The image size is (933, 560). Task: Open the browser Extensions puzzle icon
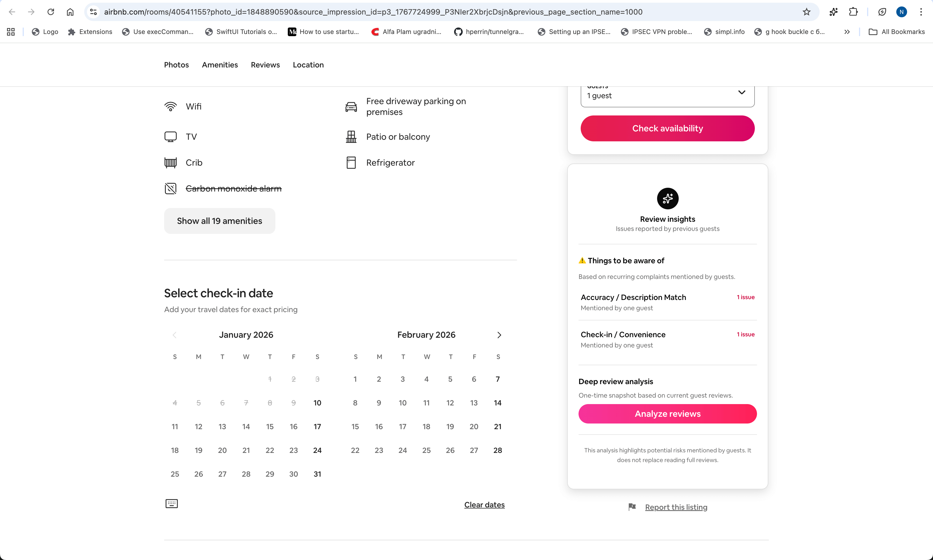click(853, 12)
